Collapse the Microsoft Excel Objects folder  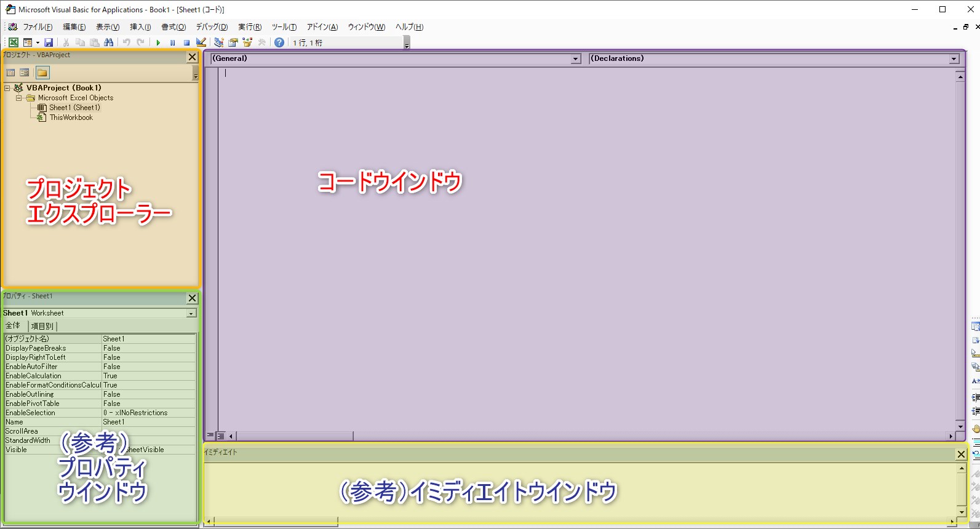click(18, 98)
